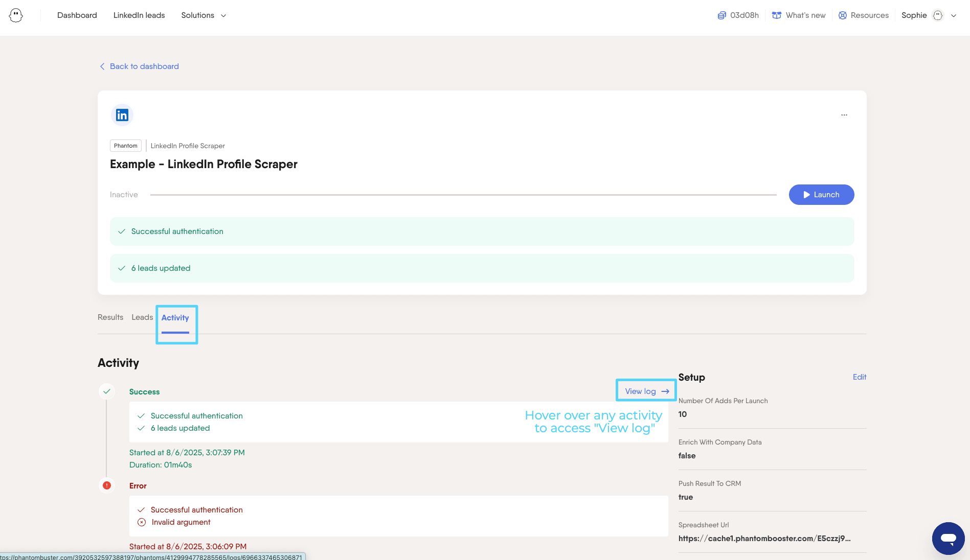Click the Example - LinkedIn Profile Scraper title
This screenshot has height=560, width=970.
click(204, 164)
